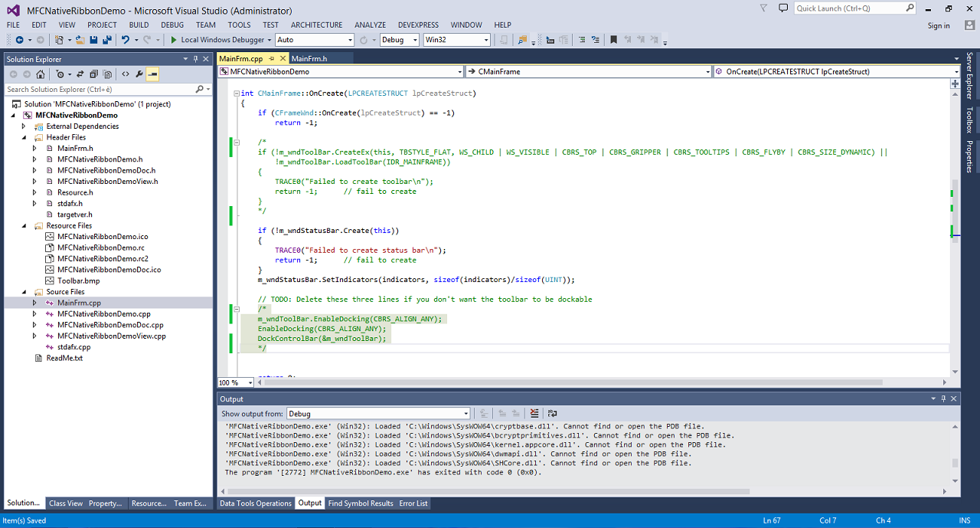Open the DEBUG menu
The width and height of the screenshot is (980, 528).
click(x=172, y=25)
